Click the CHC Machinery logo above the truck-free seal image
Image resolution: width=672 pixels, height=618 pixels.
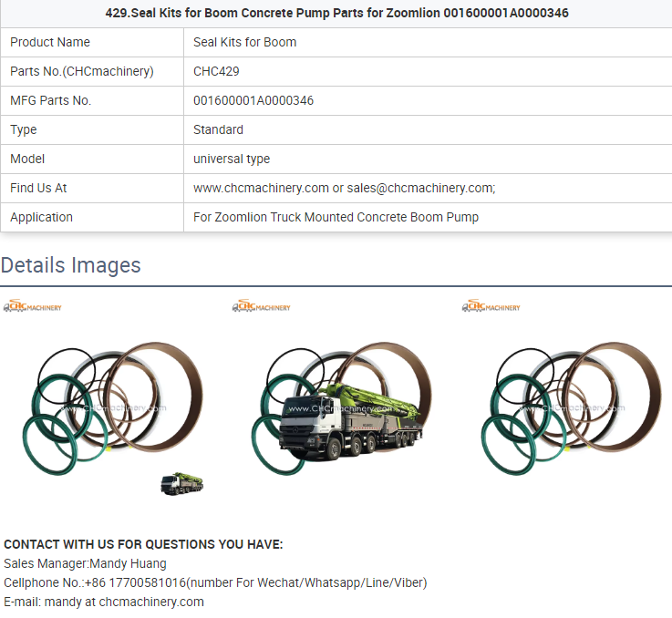pos(491,307)
